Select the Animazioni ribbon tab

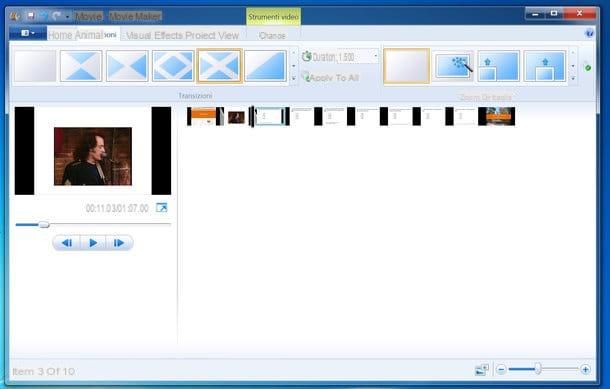click(x=96, y=35)
